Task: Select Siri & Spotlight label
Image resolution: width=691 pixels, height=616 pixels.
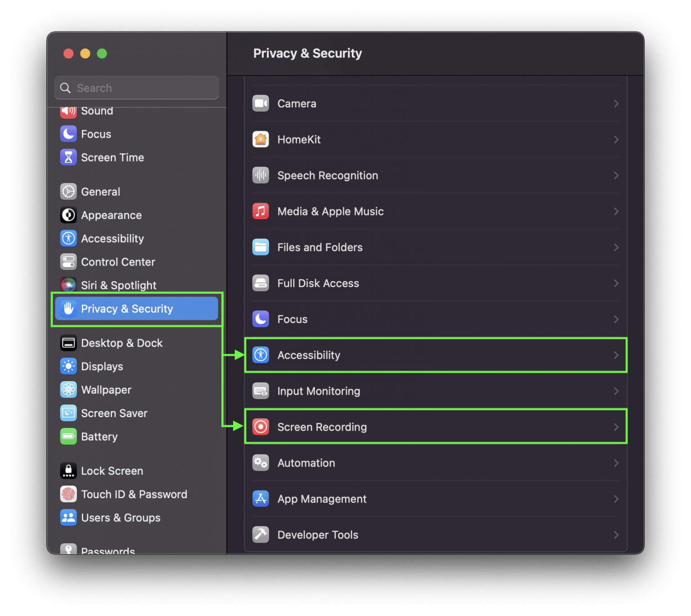Action: (119, 285)
